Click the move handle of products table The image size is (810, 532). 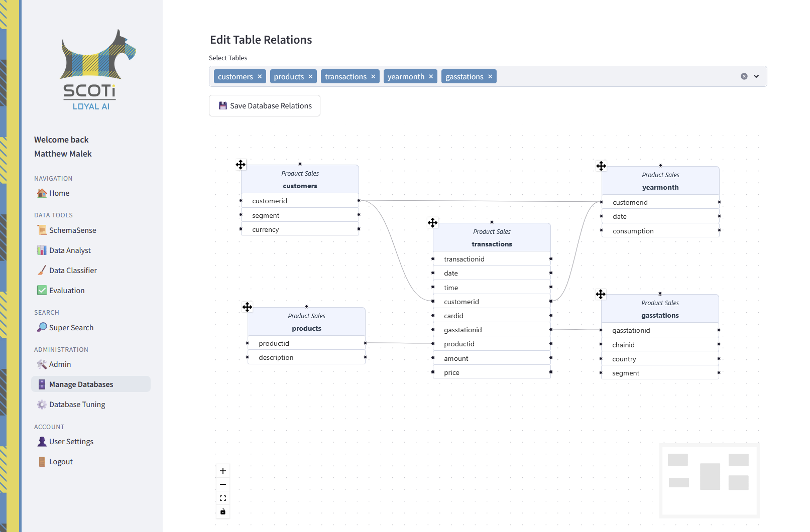click(x=247, y=307)
